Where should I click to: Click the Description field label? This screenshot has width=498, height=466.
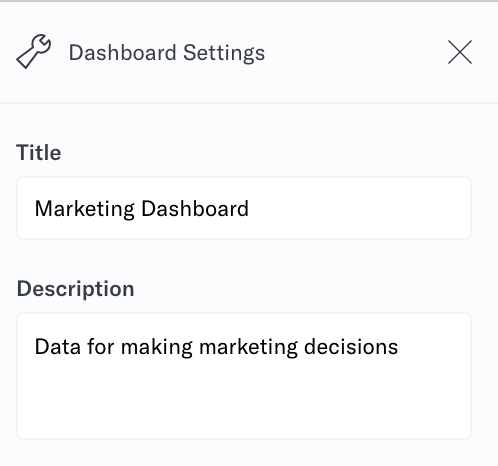tap(75, 289)
